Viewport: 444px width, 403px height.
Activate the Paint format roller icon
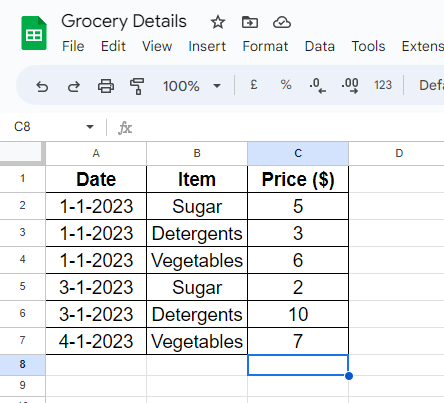[137, 86]
